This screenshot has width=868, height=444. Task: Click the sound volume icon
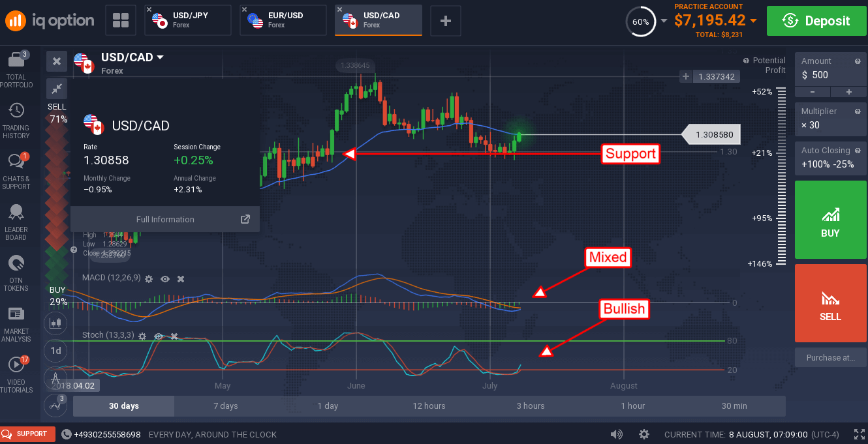616,434
